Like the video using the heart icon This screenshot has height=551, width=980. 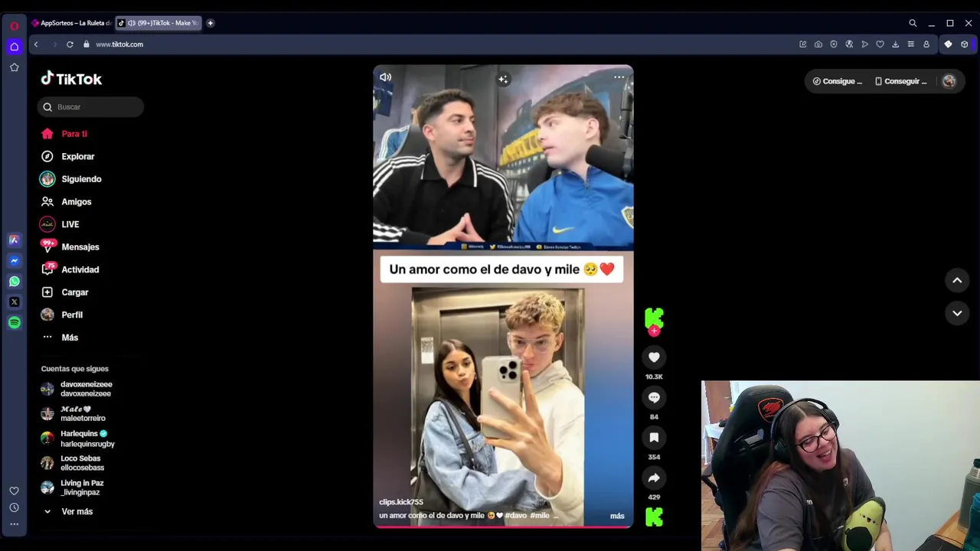[x=654, y=357]
